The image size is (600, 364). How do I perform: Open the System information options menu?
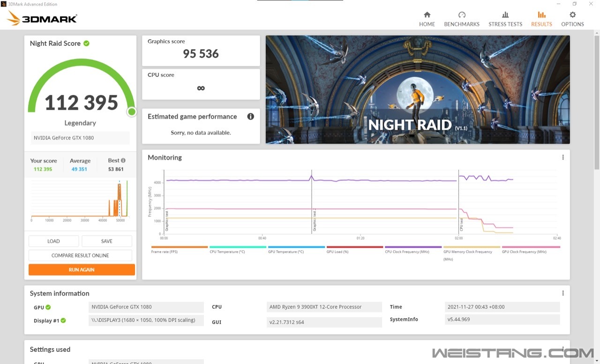[x=563, y=293]
